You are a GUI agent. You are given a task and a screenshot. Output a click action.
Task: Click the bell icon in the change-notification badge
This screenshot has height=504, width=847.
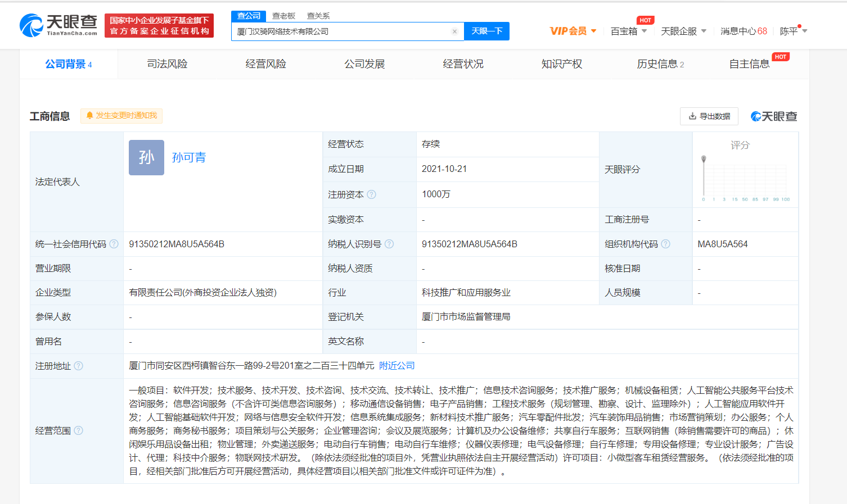(89, 116)
